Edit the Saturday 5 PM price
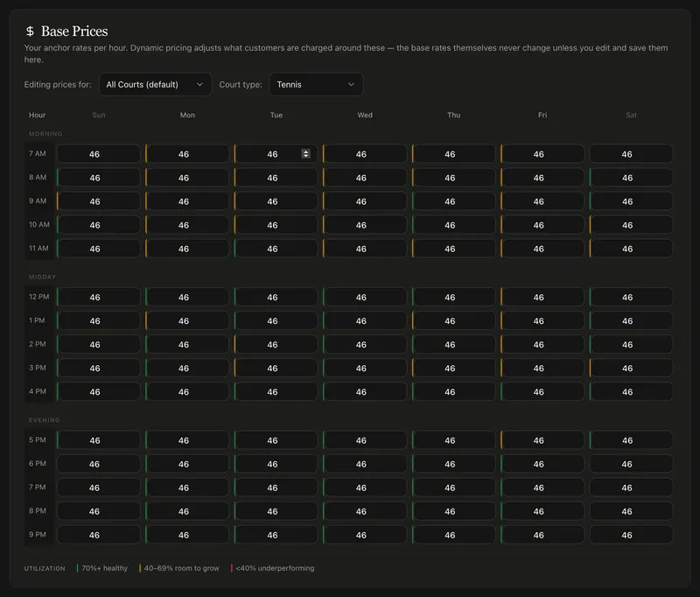 click(631, 440)
